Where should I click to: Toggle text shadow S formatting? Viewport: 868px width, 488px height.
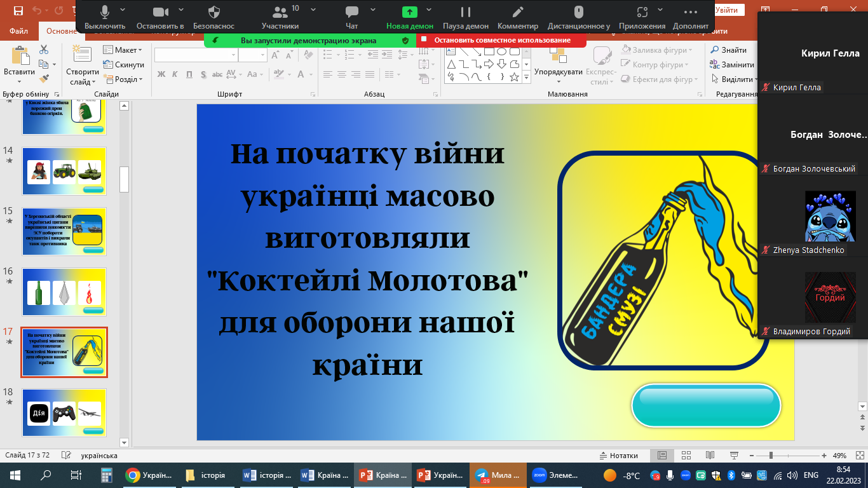click(203, 74)
